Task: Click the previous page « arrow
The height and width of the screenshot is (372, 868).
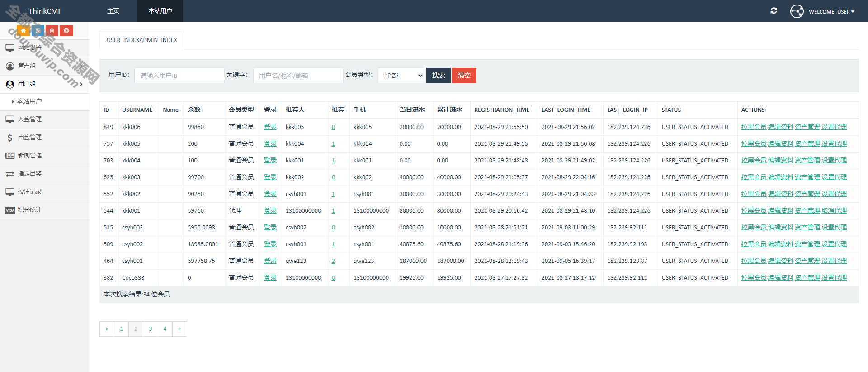Action: (107, 329)
